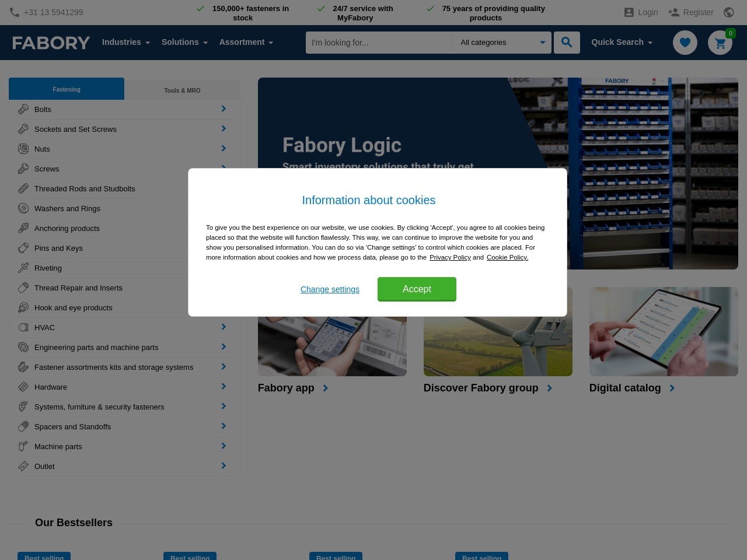
Task: Click the Login account icon
Action: [x=629, y=12]
